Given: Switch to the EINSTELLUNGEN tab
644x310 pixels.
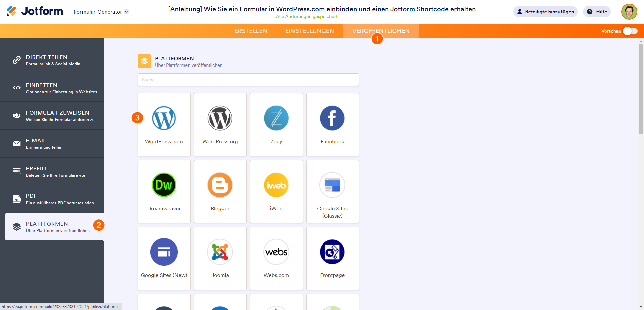Looking at the screenshot, I should 309,31.
